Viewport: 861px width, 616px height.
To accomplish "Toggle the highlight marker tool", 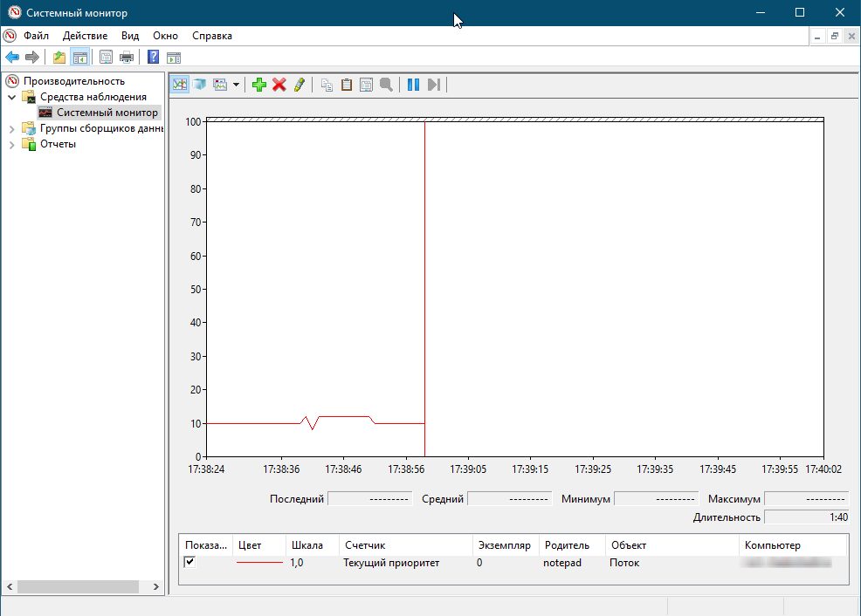I will point(300,85).
